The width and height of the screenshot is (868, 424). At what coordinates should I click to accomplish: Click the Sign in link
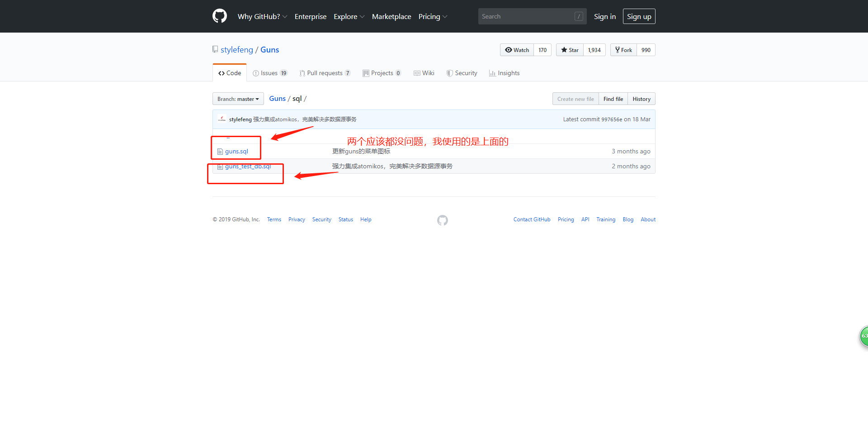tap(605, 16)
